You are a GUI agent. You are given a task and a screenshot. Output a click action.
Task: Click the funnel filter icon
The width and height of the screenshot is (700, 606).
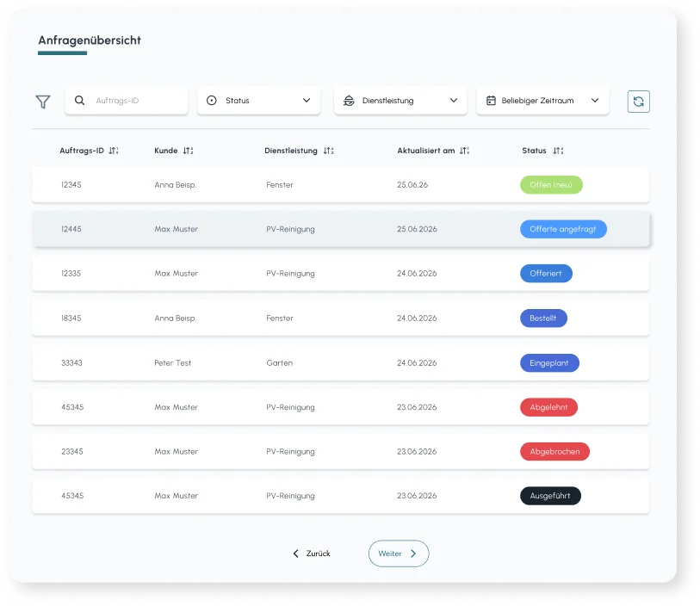[x=43, y=102]
